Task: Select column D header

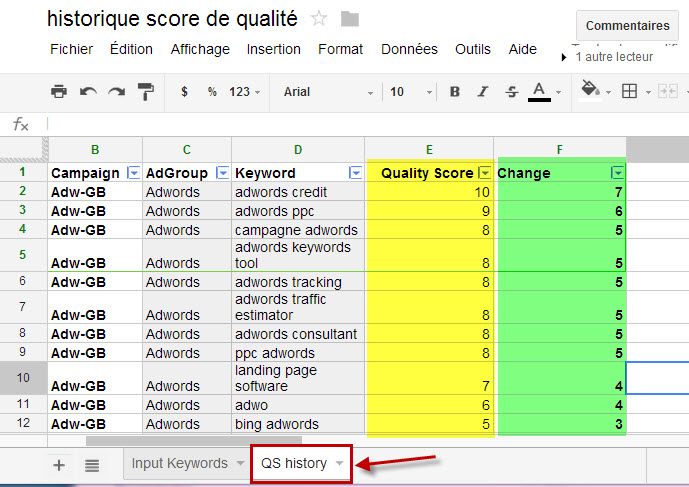Action: (x=298, y=149)
